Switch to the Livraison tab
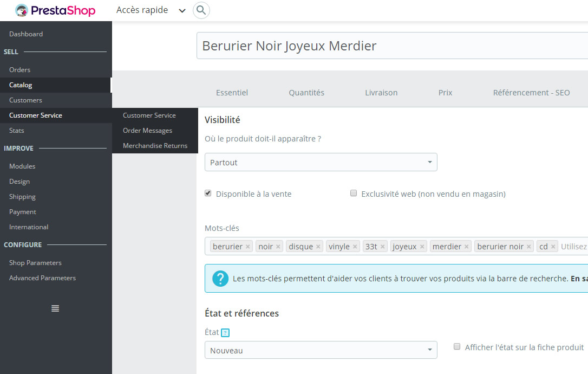The image size is (588, 374). click(x=381, y=93)
